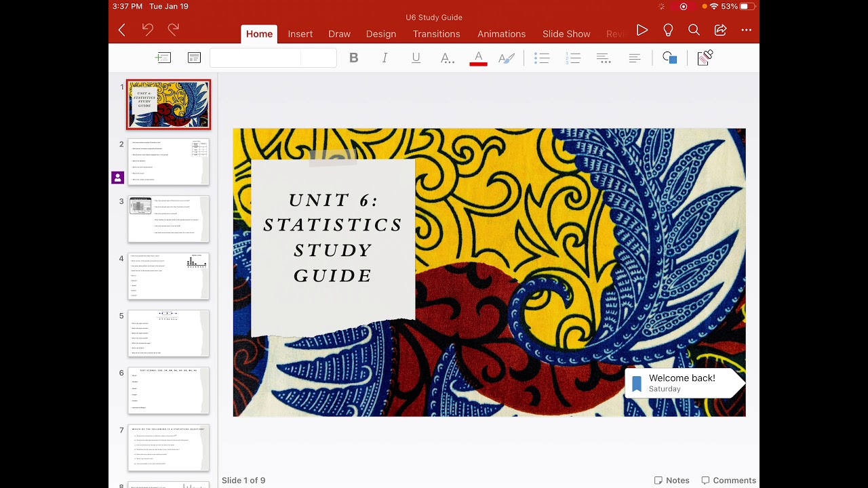
Task: Open the text highlight and effects tool
Action: tap(507, 58)
